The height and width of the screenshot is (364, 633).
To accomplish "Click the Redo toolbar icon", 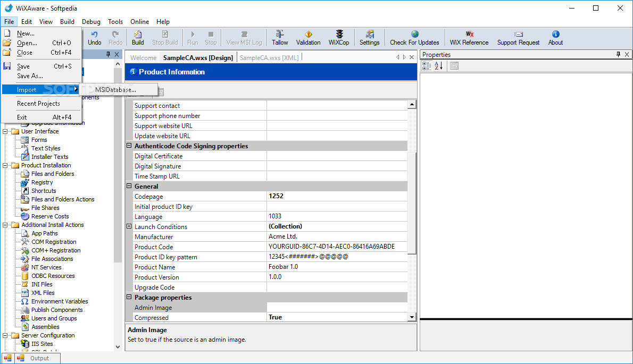I will tap(115, 38).
